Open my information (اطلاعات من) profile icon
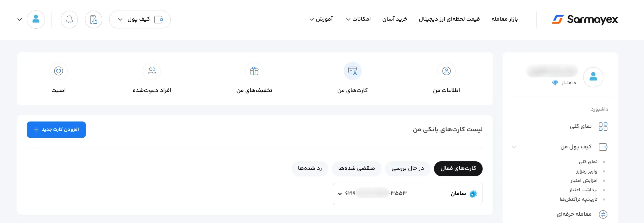The image size is (644, 223). pyautogui.click(x=446, y=71)
